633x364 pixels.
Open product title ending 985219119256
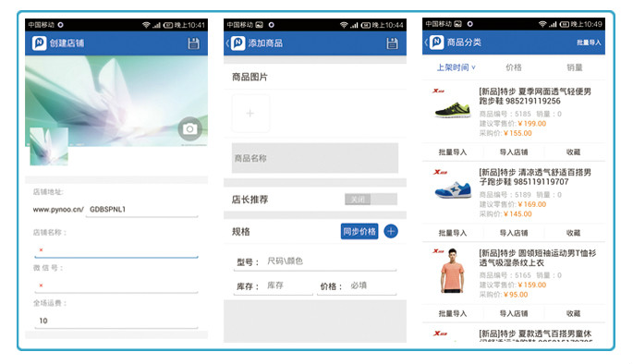[x=535, y=96]
